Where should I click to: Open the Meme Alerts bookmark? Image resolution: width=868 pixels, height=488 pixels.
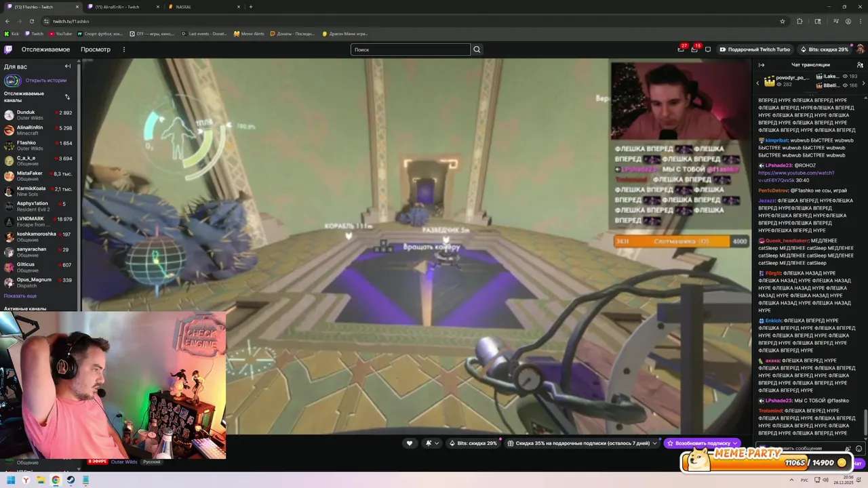[x=249, y=33]
